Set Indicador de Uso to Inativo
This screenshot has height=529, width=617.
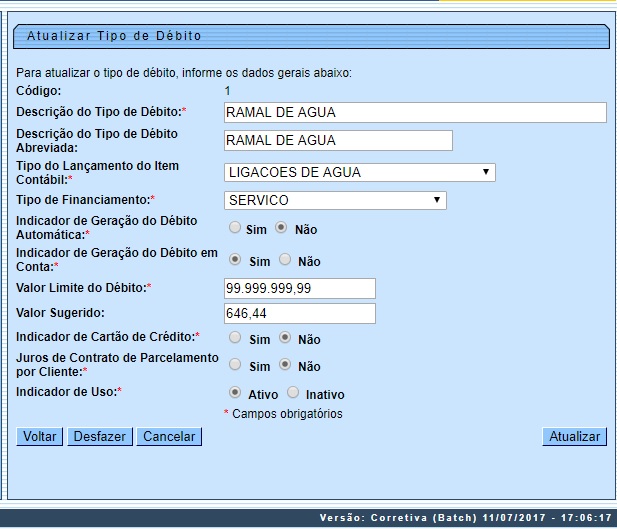point(293,393)
